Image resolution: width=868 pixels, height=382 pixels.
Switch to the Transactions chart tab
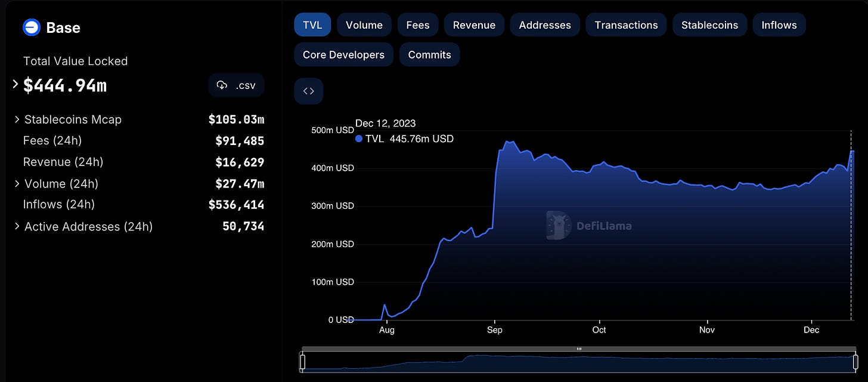(626, 25)
